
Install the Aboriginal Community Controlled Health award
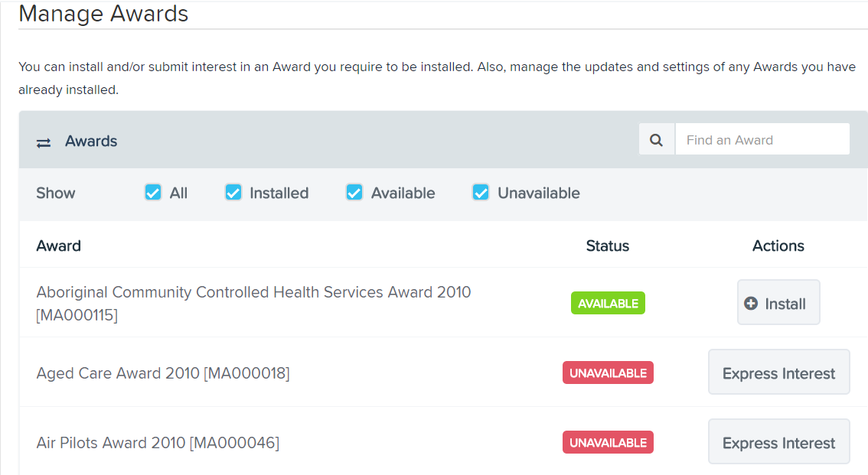[x=778, y=302]
